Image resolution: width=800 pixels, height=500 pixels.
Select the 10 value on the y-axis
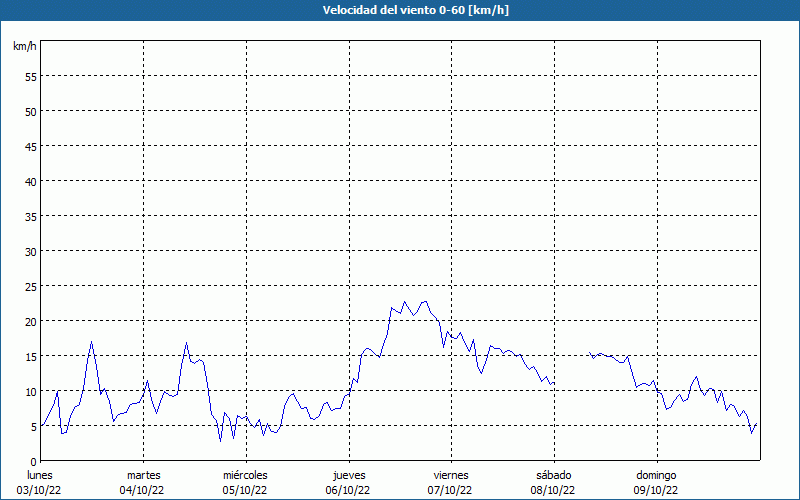(x=31, y=391)
